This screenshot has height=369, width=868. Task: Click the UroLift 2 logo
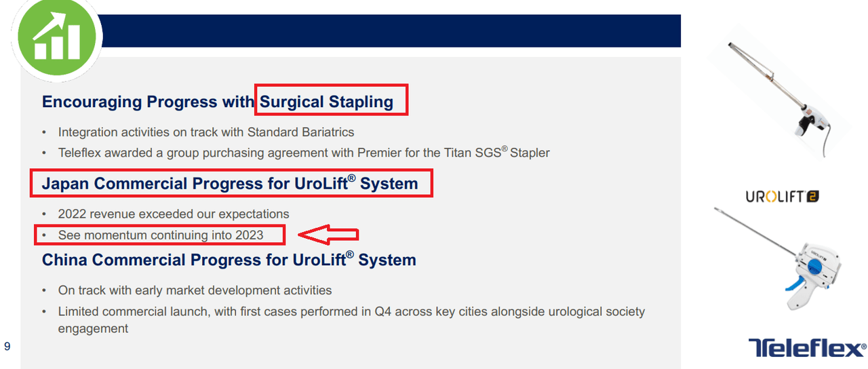click(782, 197)
